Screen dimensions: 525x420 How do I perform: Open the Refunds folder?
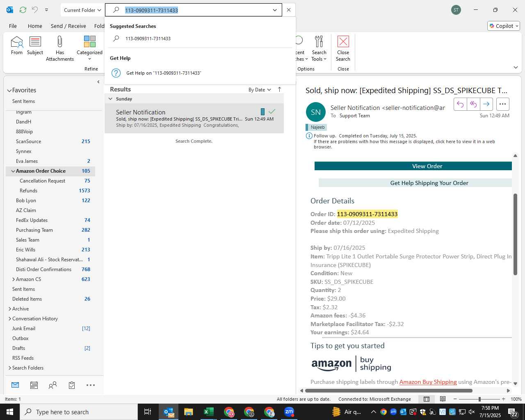click(28, 191)
